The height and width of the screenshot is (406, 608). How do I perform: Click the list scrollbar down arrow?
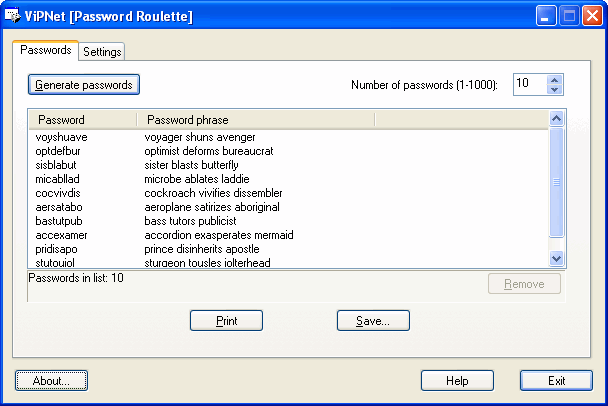click(556, 258)
